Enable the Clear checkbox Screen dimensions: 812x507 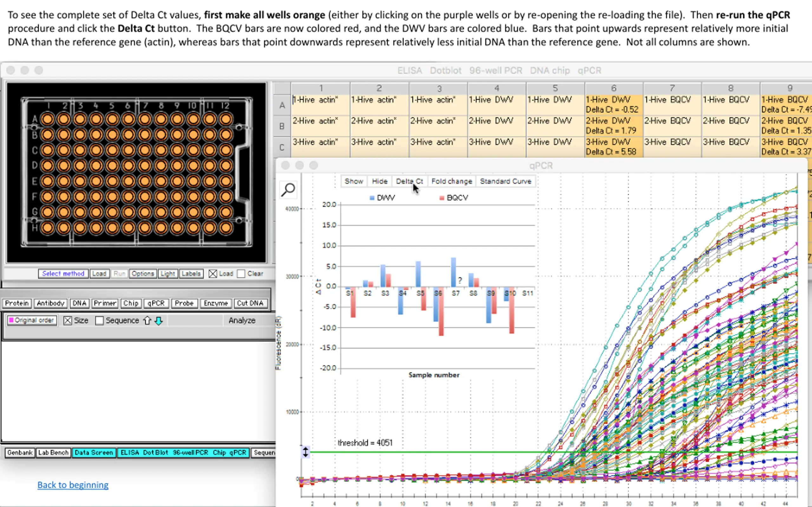point(241,273)
